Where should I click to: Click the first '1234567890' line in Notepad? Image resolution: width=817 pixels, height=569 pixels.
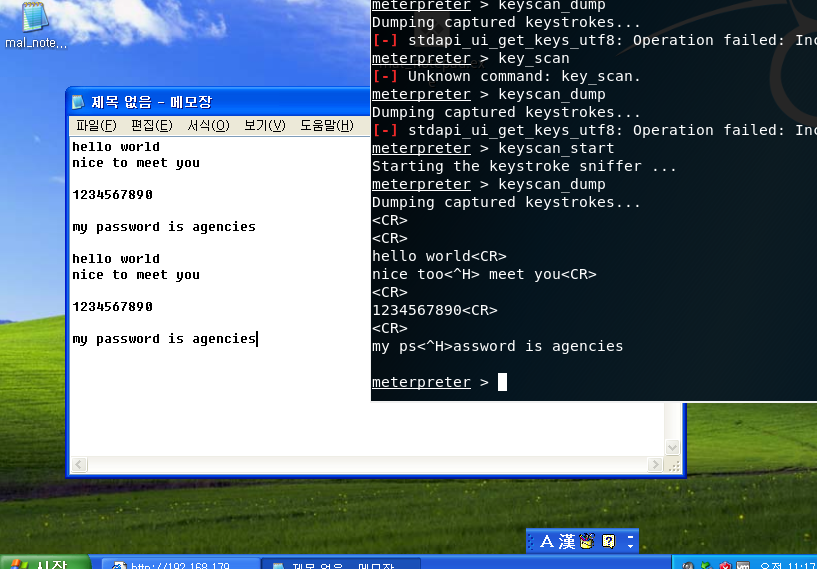[113, 195]
